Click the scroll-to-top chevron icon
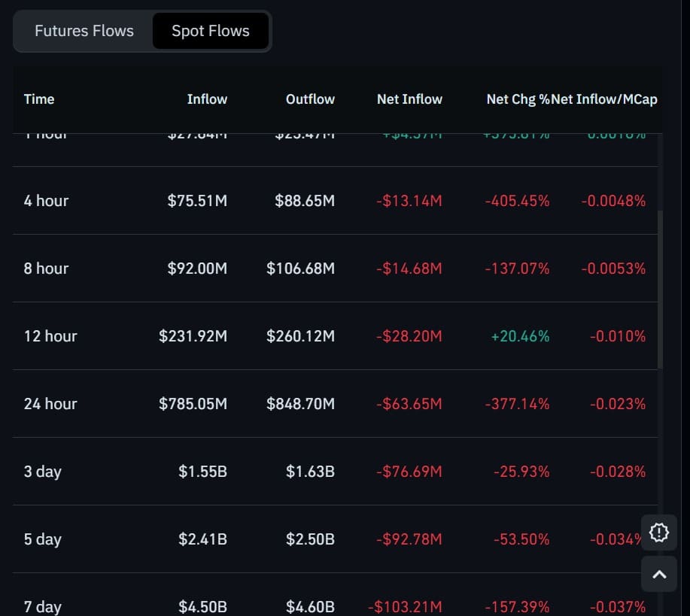 pos(658,574)
